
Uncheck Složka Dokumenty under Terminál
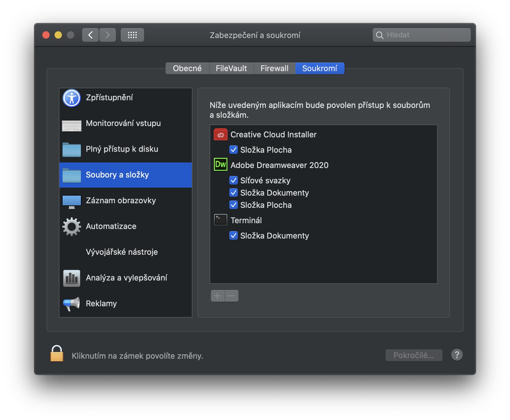(234, 235)
